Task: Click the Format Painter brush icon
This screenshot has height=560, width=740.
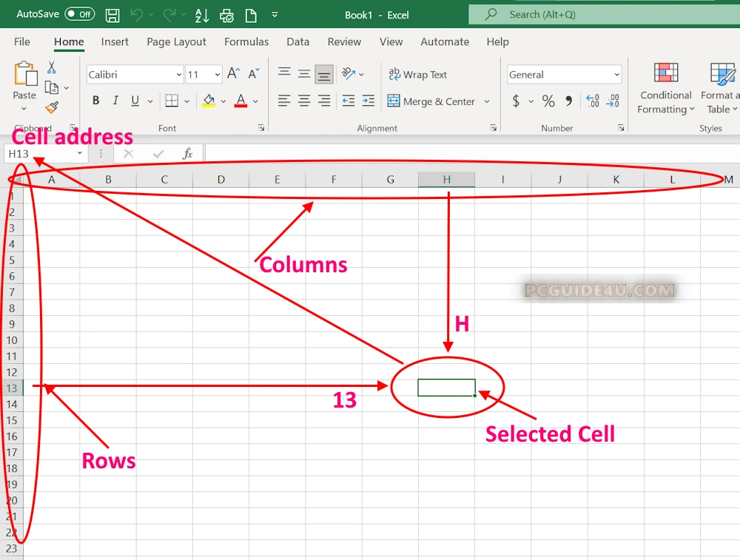Action: 51,108
